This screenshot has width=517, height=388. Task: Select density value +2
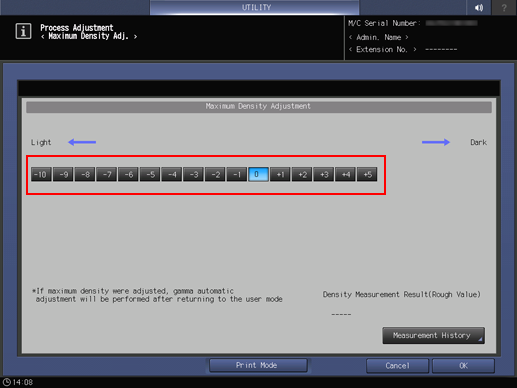point(302,174)
